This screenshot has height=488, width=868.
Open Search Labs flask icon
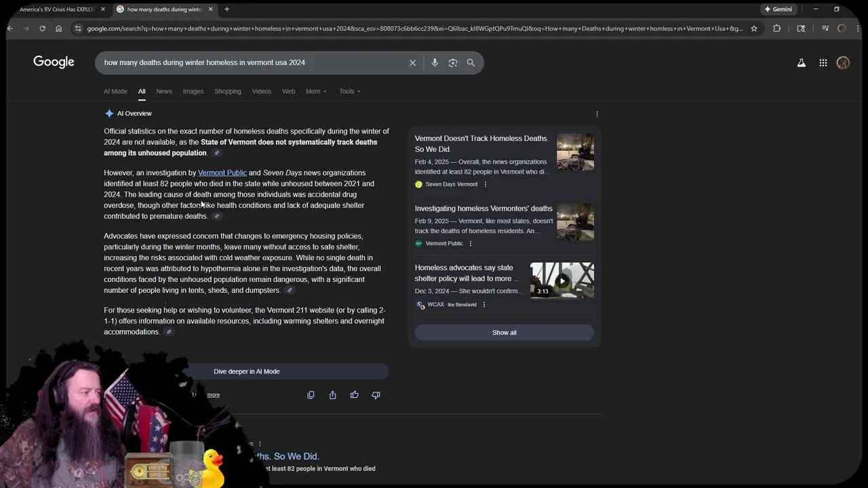coord(801,62)
